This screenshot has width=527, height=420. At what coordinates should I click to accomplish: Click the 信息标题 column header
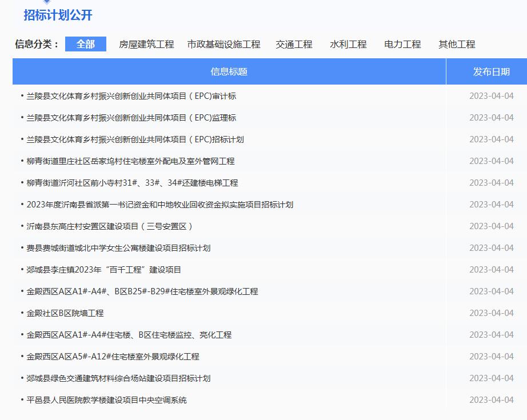(x=226, y=71)
